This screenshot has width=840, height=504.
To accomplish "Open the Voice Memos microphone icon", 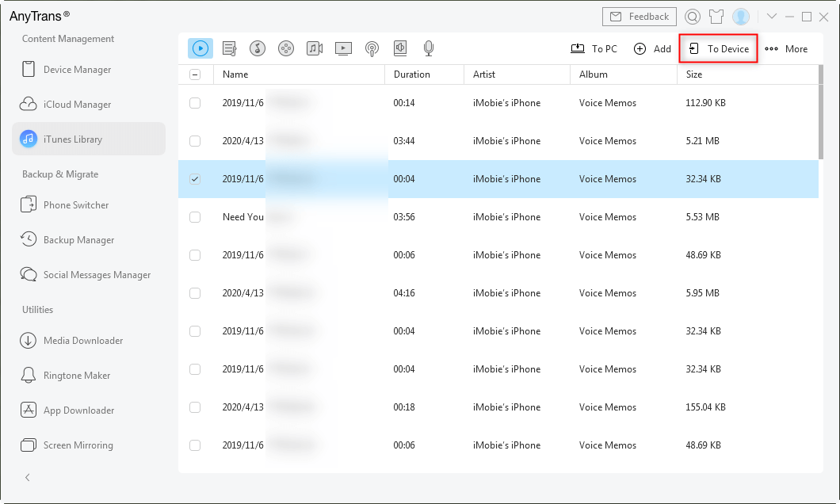I will pos(429,49).
